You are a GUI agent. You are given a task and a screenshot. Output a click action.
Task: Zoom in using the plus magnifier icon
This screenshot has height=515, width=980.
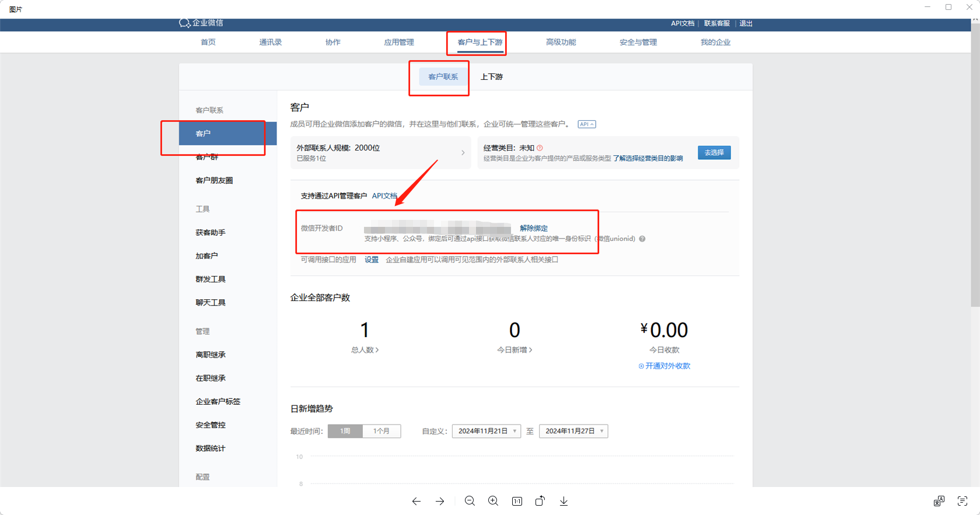point(494,501)
